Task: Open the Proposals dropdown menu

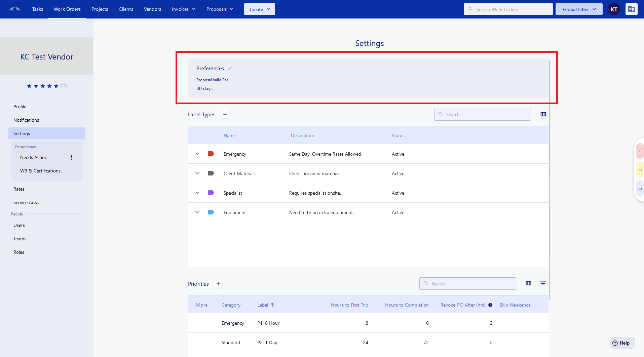Action: tap(220, 9)
